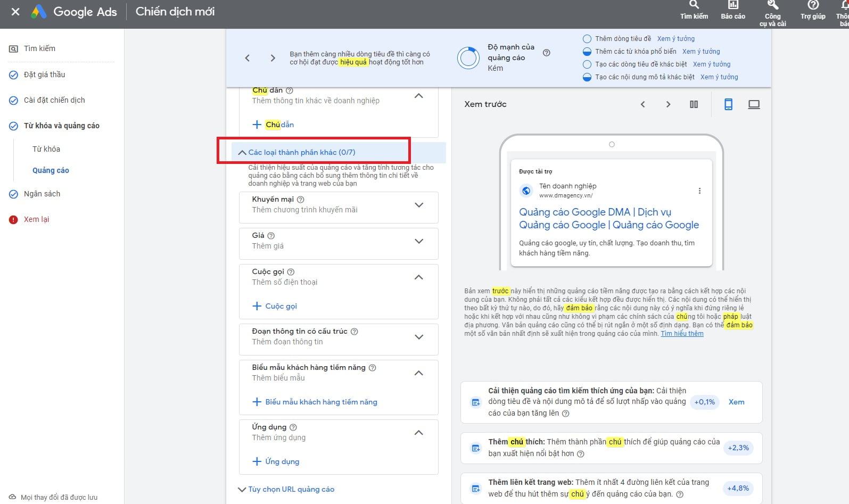Collapse Biểu mẫu khách hàng tiềm năng chevron
This screenshot has width=849, height=504.
(x=419, y=373)
